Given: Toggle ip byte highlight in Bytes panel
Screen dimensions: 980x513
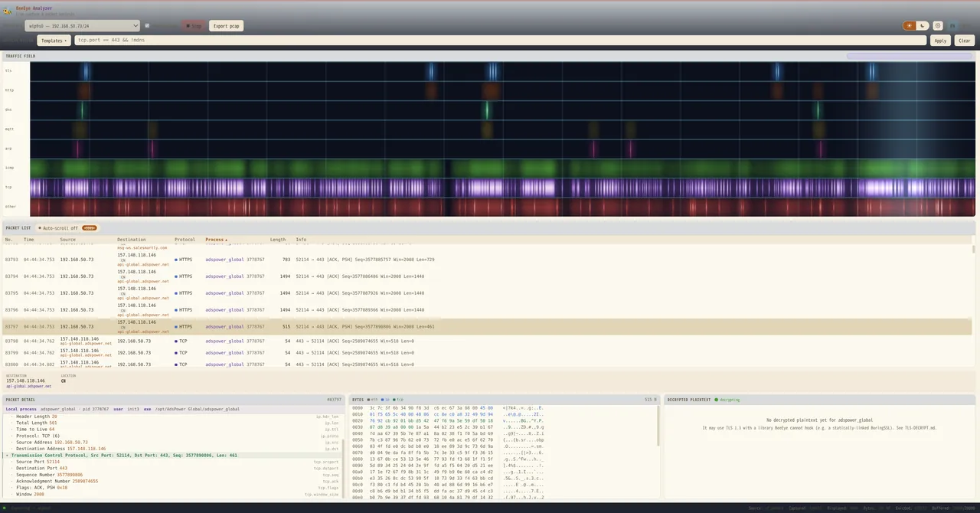Looking at the screenshot, I should coord(387,400).
